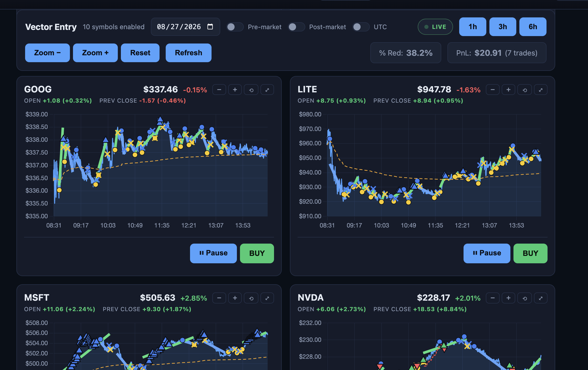This screenshot has width=588, height=370.
Task: Click the LITE chart $980.00 axis label
Action: pyautogui.click(x=310, y=114)
